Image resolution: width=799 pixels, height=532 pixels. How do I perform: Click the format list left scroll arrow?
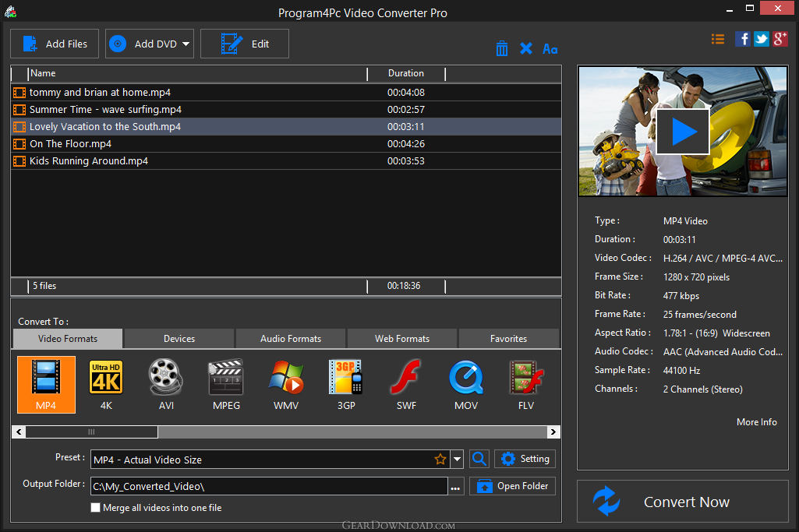coord(19,432)
